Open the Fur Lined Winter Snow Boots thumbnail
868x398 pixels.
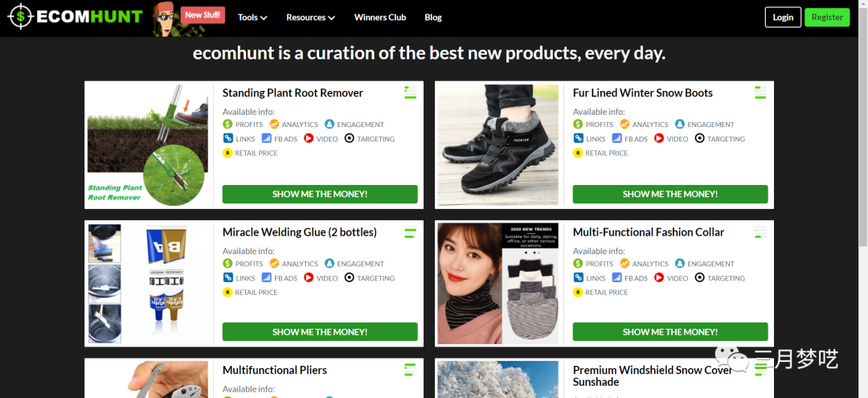point(497,145)
